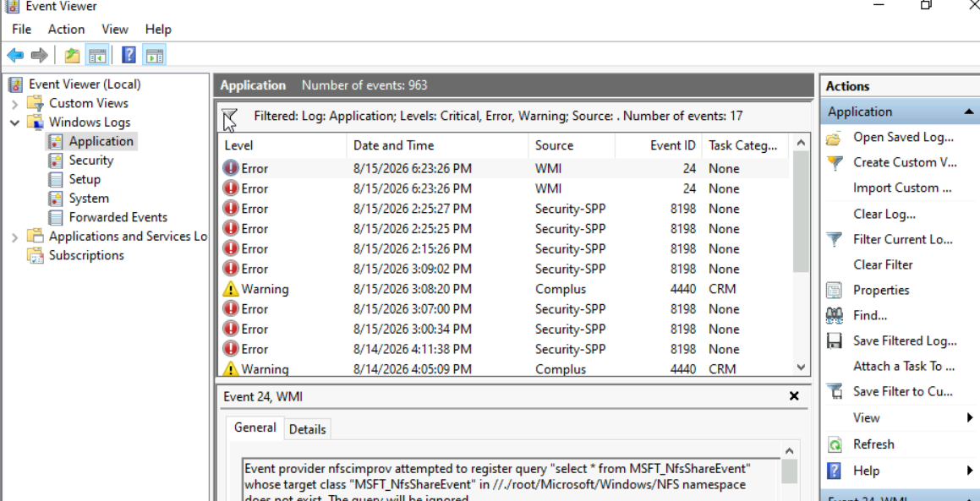The height and width of the screenshot is (501, 980).
Task: Sort by Source column header
Action: pyautogui.click(x=572, y=145)
